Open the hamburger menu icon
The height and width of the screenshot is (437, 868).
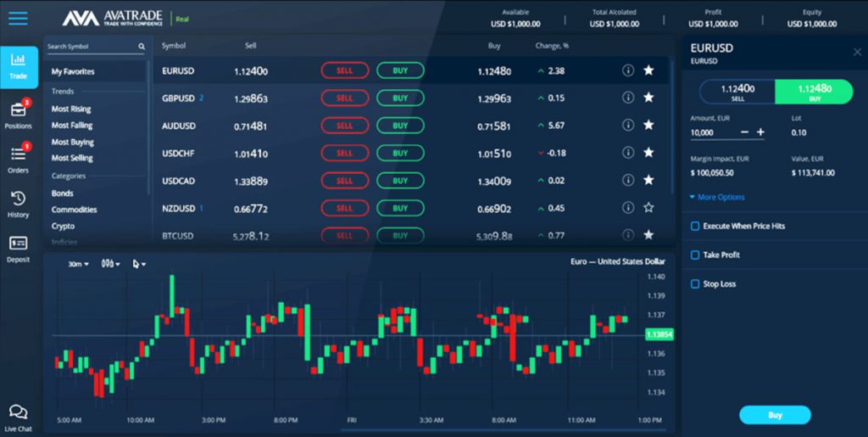coord(18,19)
